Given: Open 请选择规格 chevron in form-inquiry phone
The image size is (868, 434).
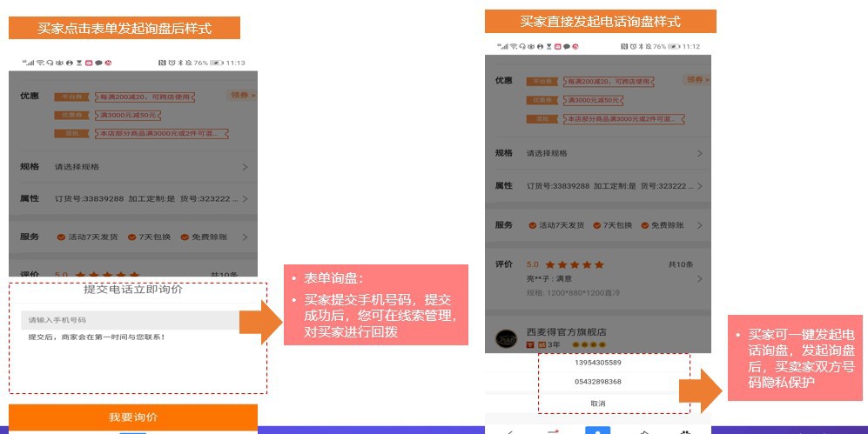Looking at the screenshot, I should 245,167.
